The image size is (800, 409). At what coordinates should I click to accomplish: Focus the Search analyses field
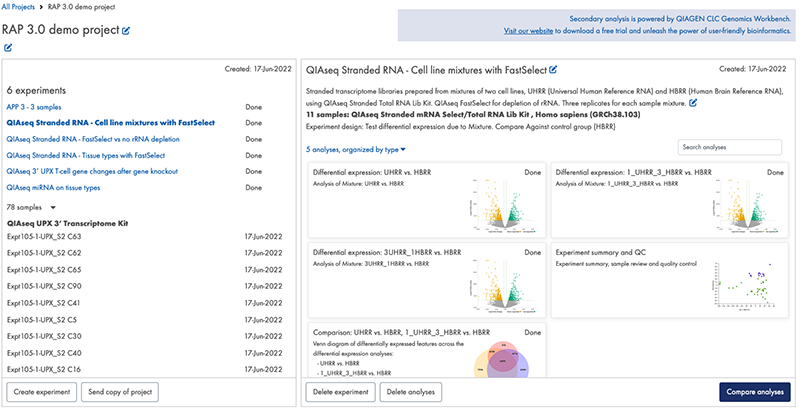click(730, 147)
